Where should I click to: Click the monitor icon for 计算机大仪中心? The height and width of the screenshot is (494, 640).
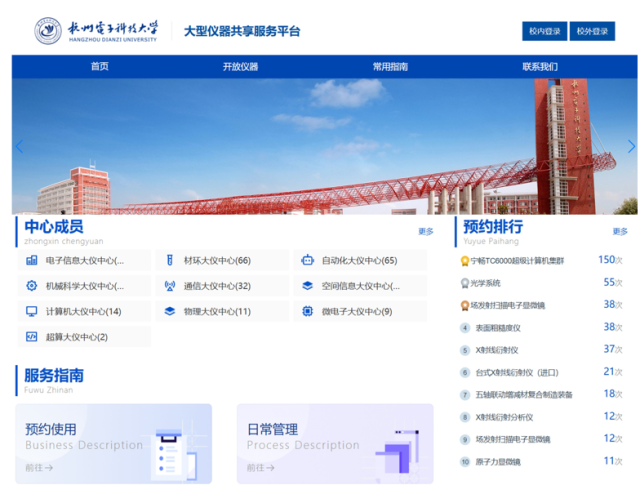[32, 311]
